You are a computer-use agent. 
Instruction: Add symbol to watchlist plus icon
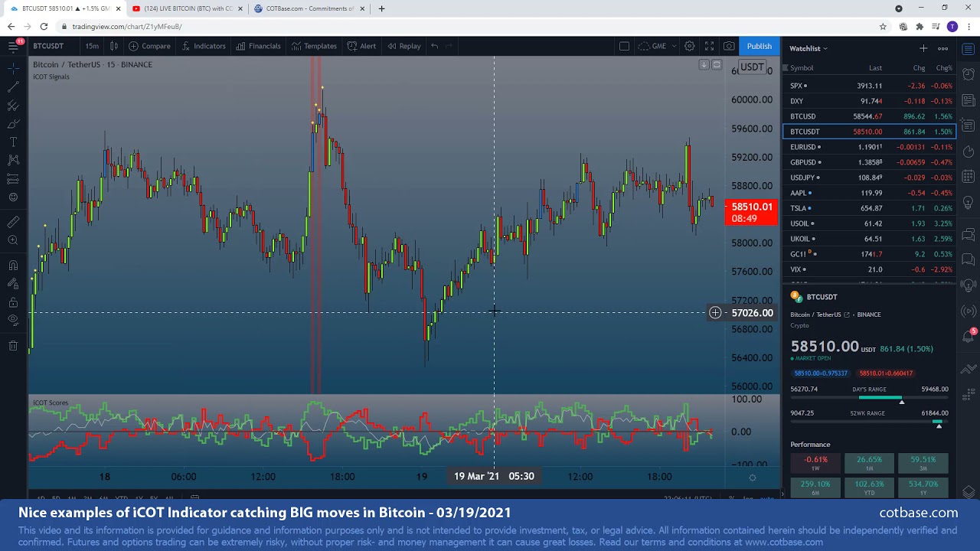pos(923,48)
